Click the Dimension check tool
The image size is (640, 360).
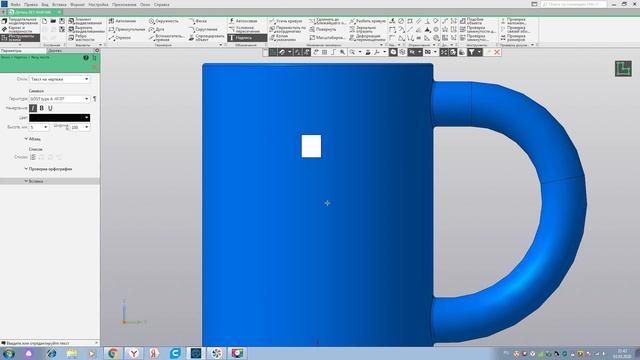pos(513,38)
